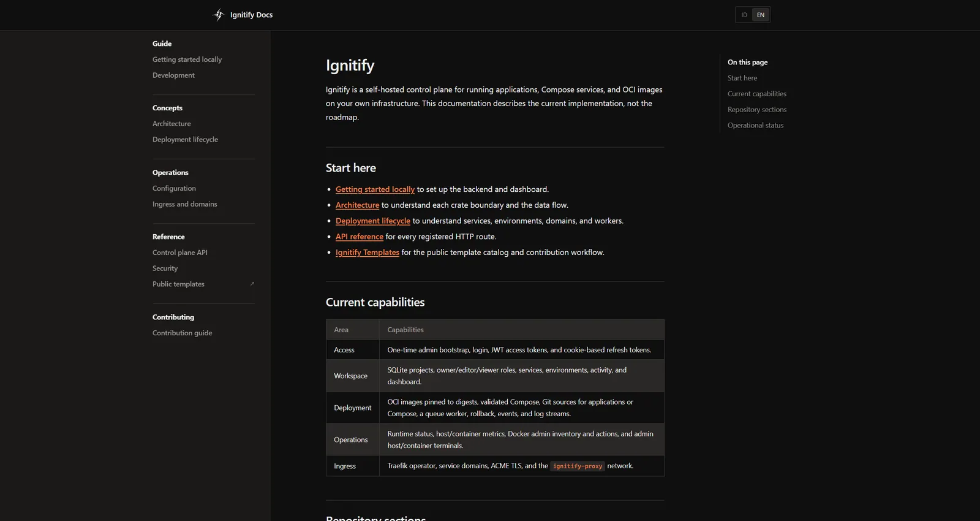This screenshot has width=980, height=521.
Task: Open Control plane API reference in sidebar
Action: (x=179, y=253)
